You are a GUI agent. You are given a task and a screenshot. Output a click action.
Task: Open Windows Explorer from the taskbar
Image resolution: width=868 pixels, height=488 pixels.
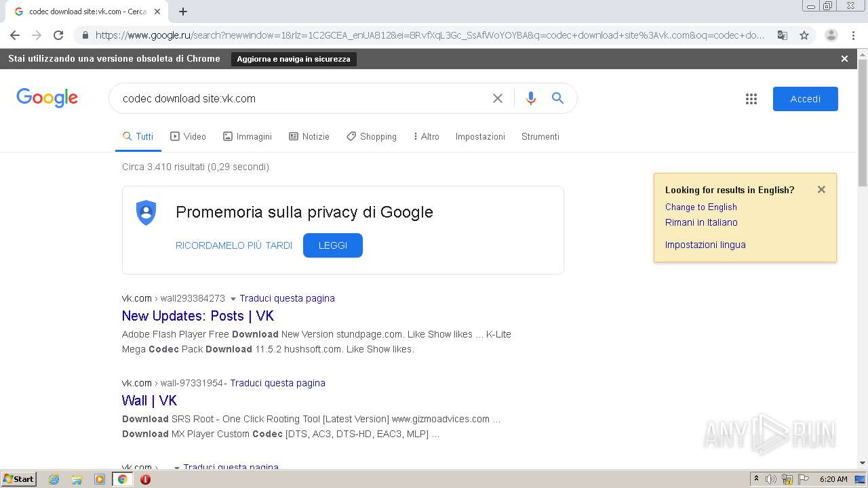[x=77, y=479]
